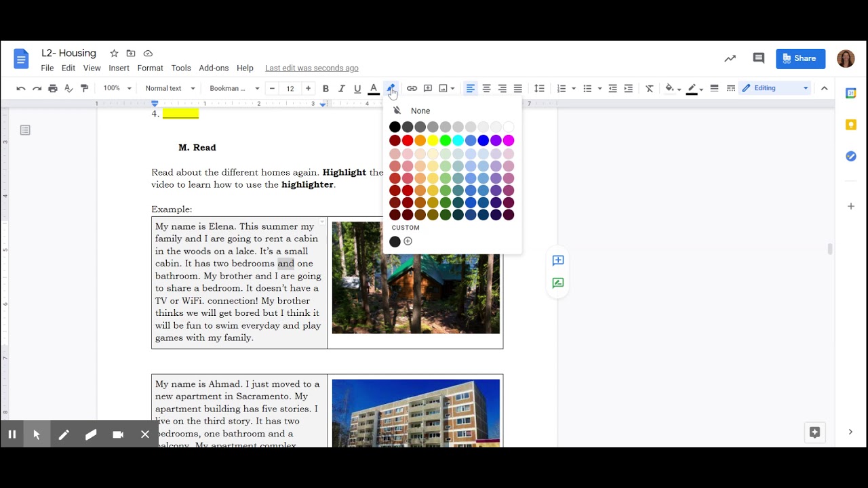This screenshot has height=488, width=868.
Task: Click the border width icon
Action: click(714, 88)
